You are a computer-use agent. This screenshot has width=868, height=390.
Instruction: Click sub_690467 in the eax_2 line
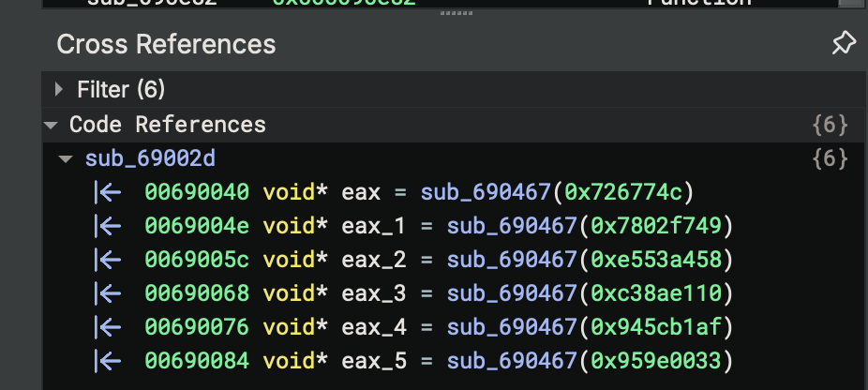pyautogui.click(x=512, y=261)
